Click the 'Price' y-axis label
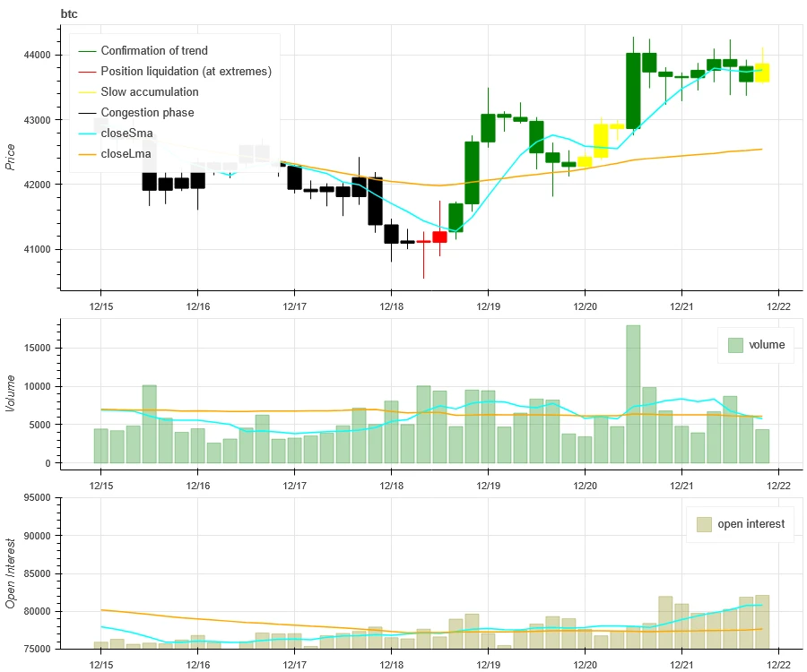This screenshot has height=672, width=807. click(11, 157)
